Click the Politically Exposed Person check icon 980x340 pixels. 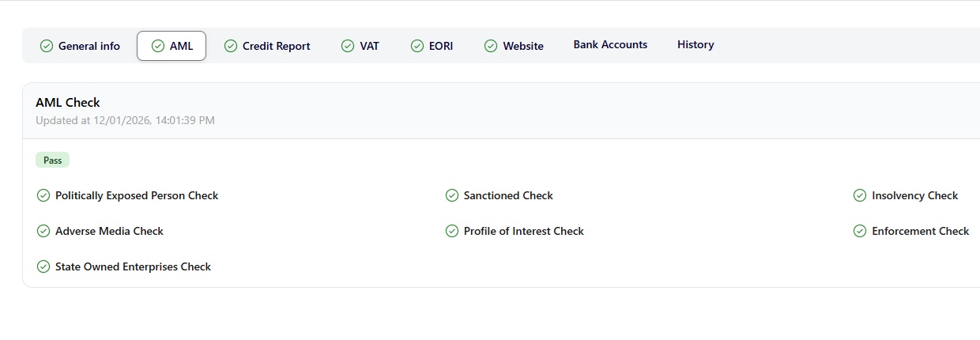tap(43, 195)
